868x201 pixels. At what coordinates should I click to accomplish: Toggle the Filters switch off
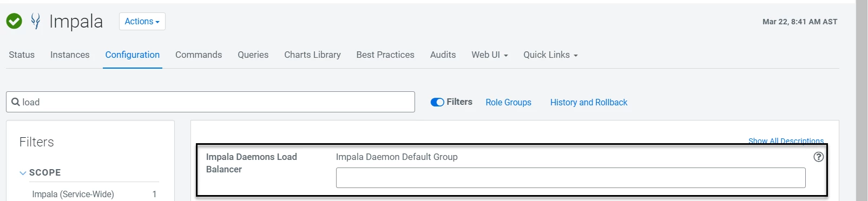click(x=437, y=102)
